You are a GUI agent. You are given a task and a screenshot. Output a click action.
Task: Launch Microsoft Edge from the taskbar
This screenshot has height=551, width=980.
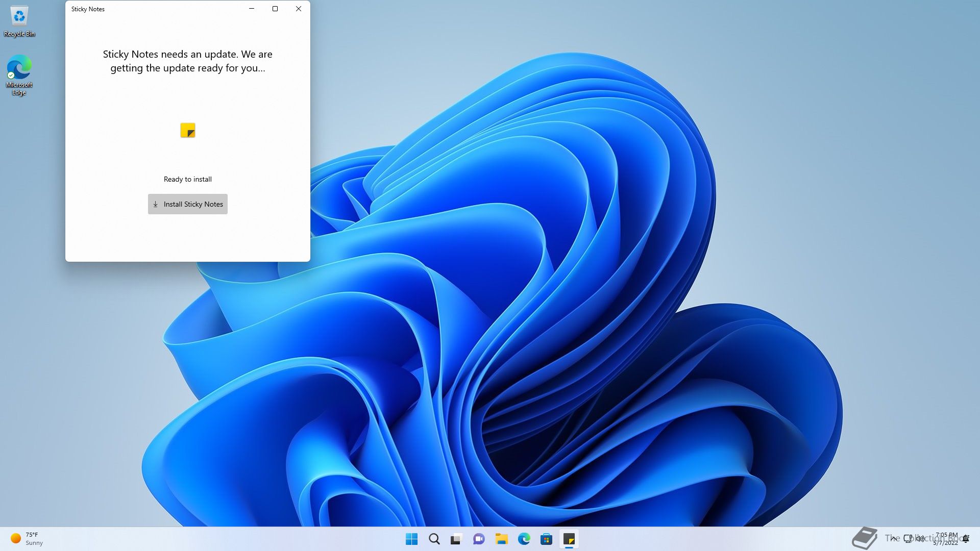tap(524, 539)
